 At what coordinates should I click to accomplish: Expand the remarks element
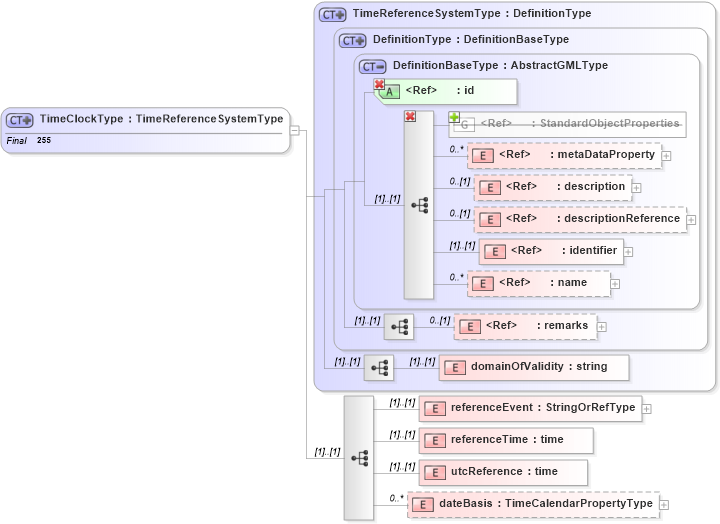[602, 327]
